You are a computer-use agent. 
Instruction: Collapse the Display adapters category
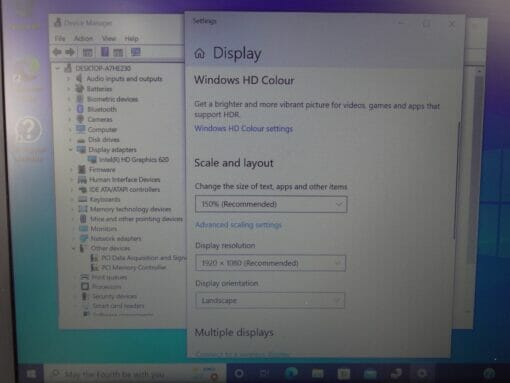click(71, 150)
